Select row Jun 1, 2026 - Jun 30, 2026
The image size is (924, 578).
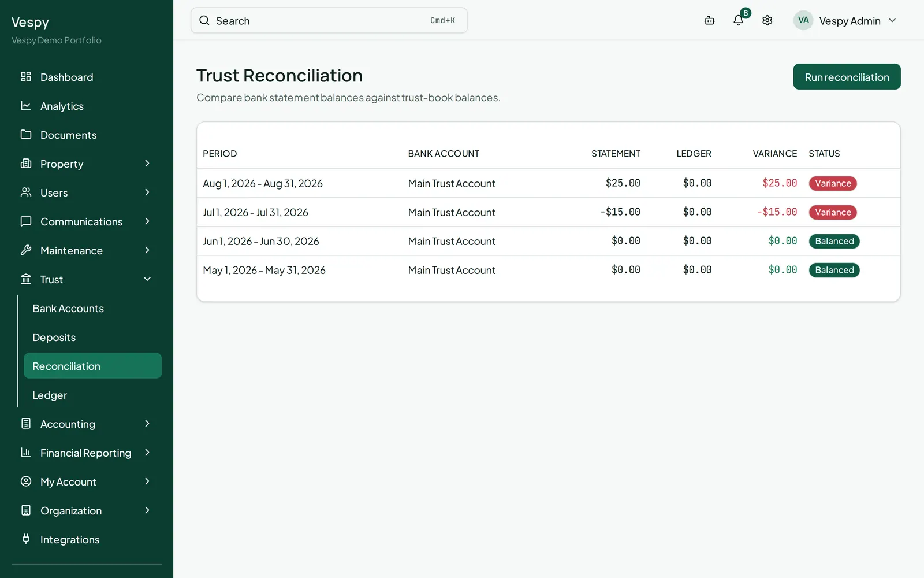(x=548, y=241)
